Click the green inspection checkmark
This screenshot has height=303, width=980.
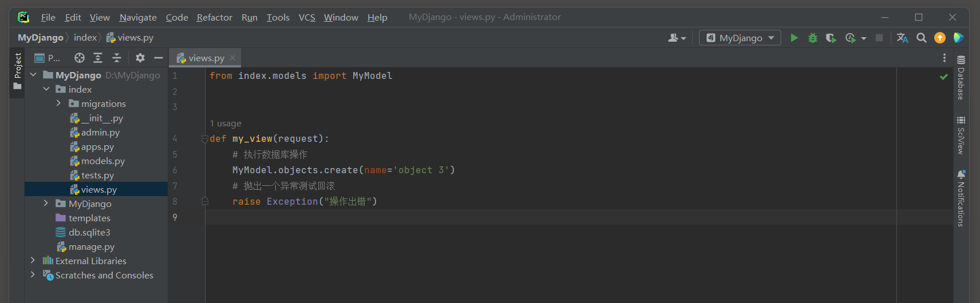coord(943,77)
